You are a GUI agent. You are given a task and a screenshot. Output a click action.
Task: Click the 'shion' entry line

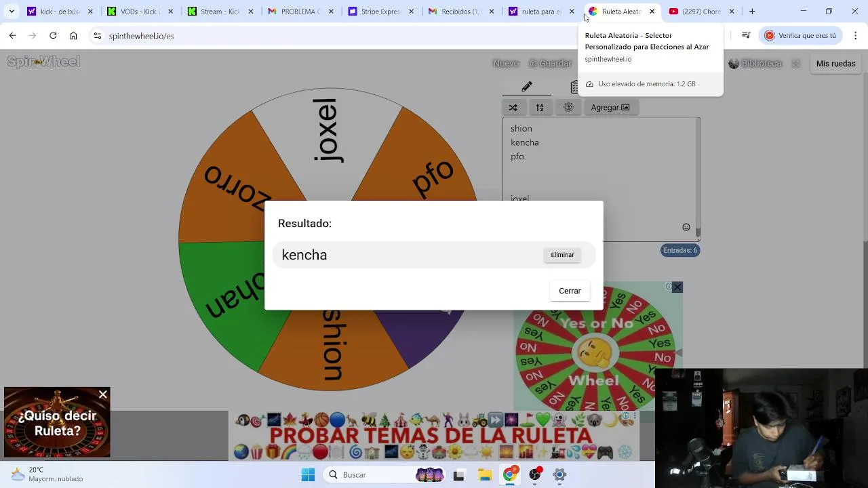(x=521, y=128)
